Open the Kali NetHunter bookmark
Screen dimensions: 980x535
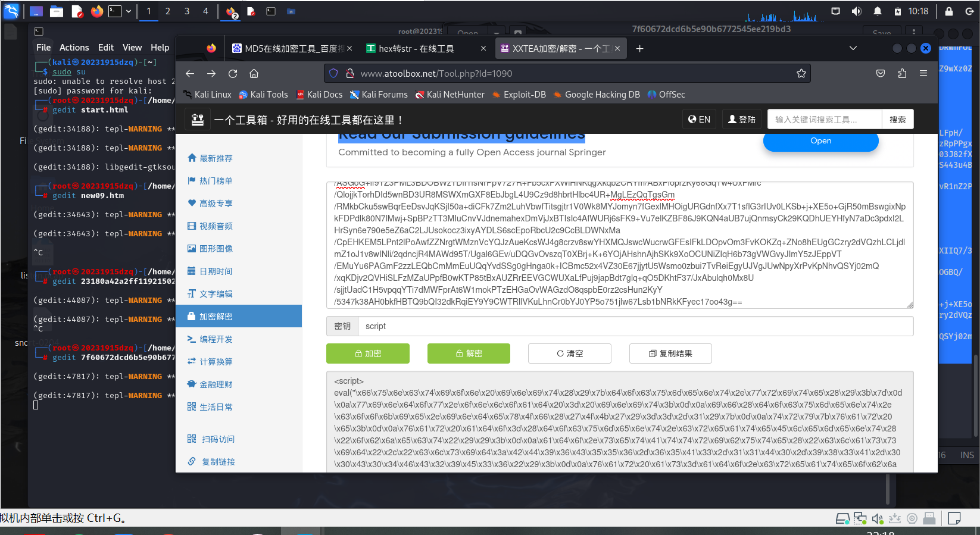coord(450,95)
